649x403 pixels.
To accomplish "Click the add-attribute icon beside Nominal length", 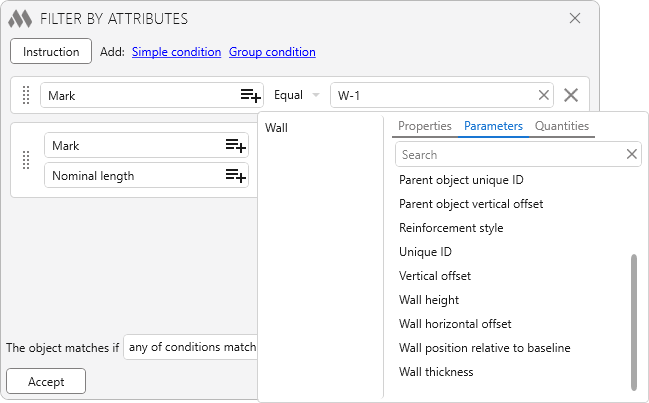I will 235,176.
